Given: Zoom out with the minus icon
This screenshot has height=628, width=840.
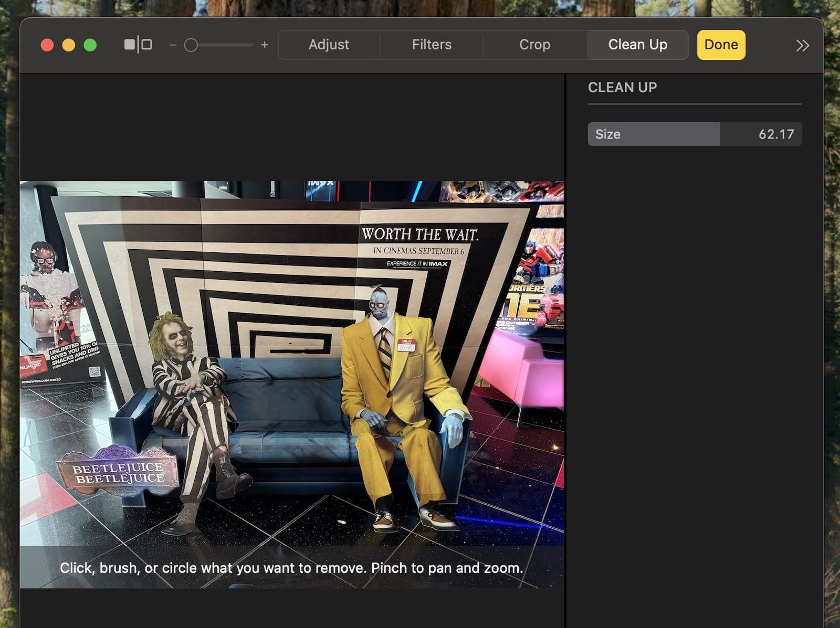Looking at the screenshot, I should click(x=173, y=45).
